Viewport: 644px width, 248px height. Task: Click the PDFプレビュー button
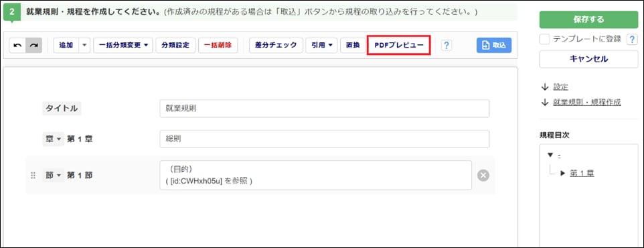[399, 45]
